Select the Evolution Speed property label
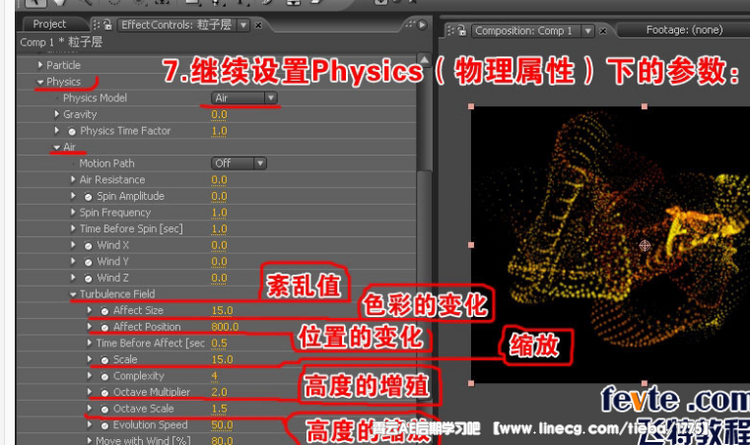 [x=150, y=425]
